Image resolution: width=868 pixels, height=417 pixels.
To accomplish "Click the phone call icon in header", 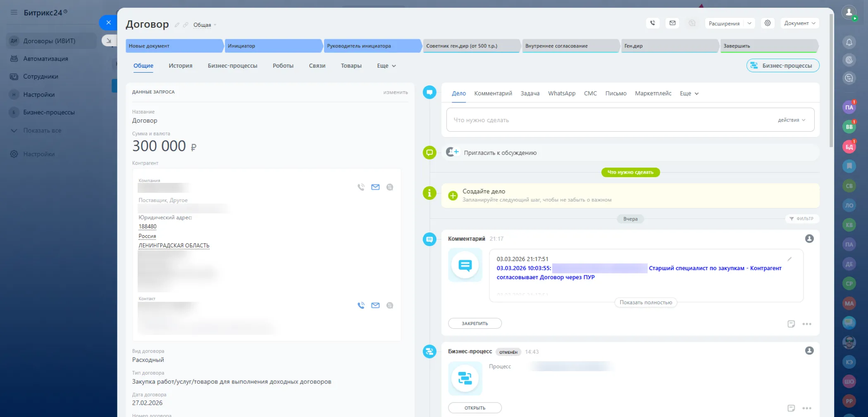I will point(653,23).
